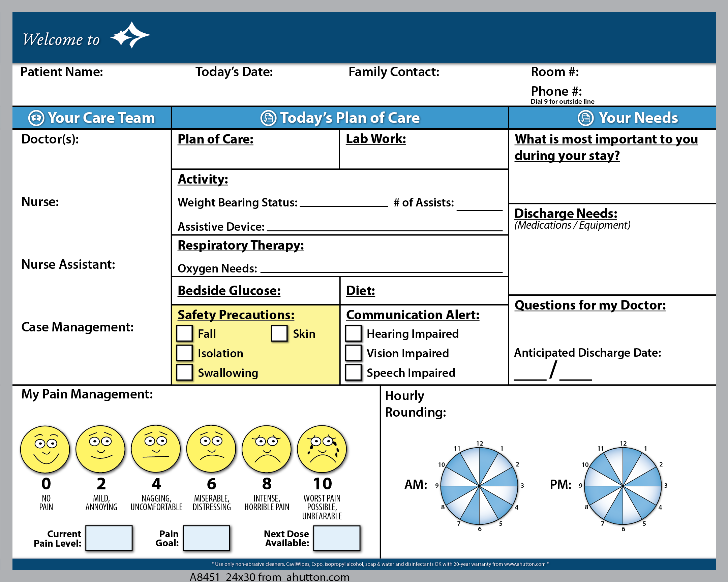The width and height of the screenshot is (728, 582).
Task: Click the Case Management label
Action: point(78,327)
